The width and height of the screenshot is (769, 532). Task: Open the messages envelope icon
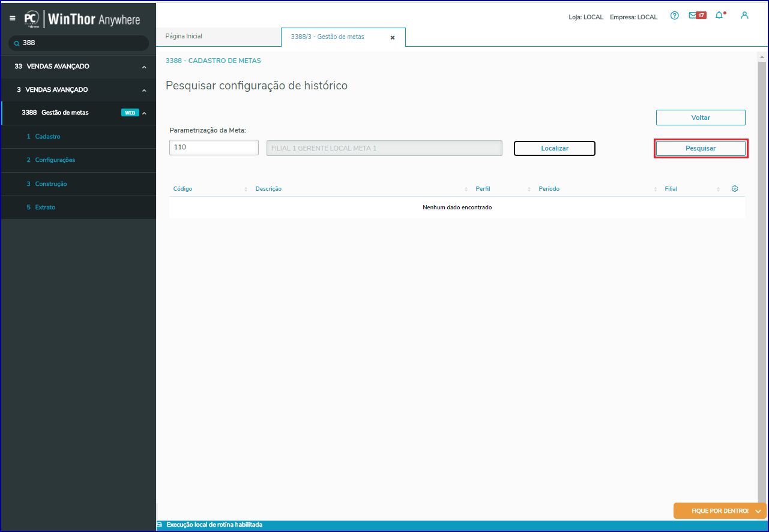(x=693, y=16)
